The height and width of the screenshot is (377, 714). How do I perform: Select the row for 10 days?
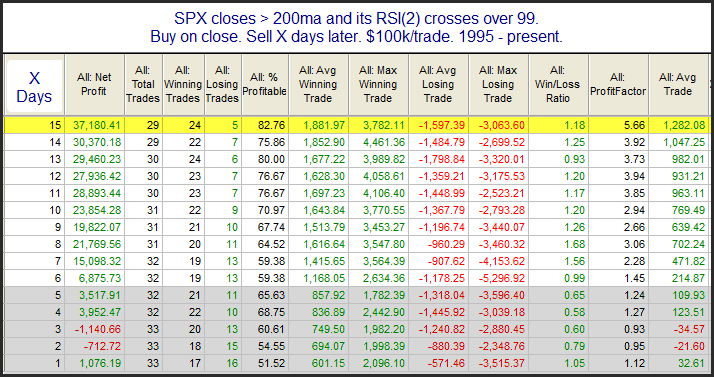tap(357, 211)
